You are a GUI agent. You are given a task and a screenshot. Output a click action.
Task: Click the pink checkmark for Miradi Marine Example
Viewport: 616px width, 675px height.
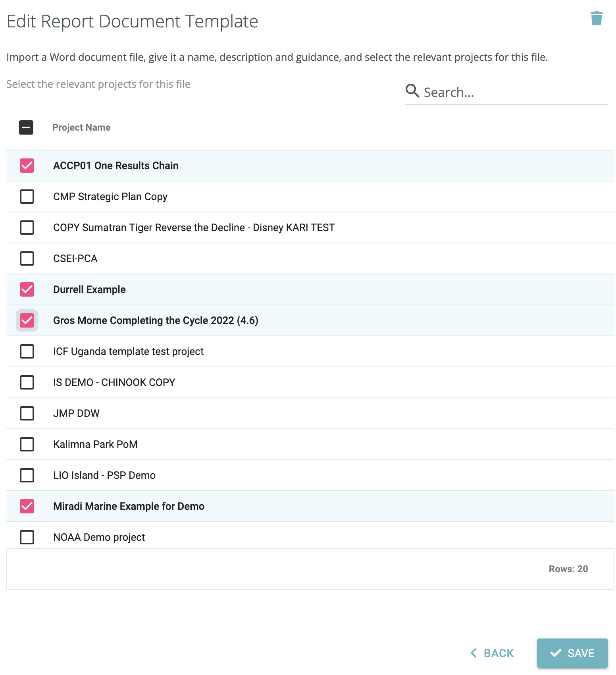click(26, 506)
